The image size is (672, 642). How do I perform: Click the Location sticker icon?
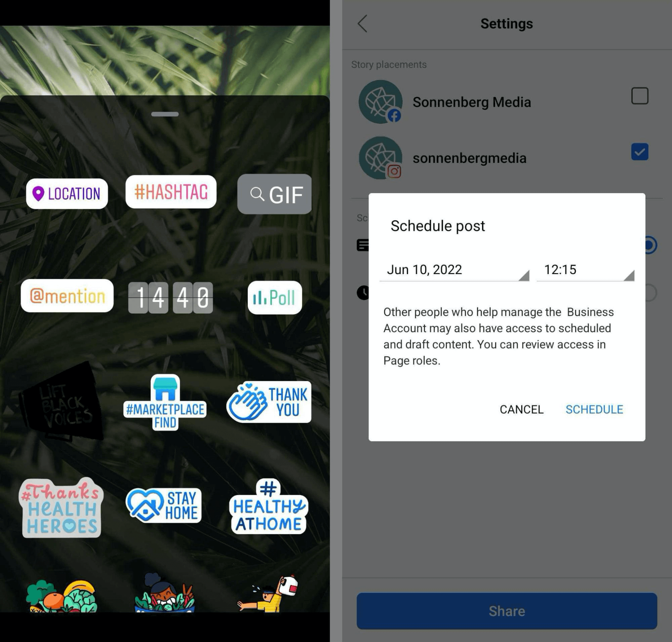67,193
